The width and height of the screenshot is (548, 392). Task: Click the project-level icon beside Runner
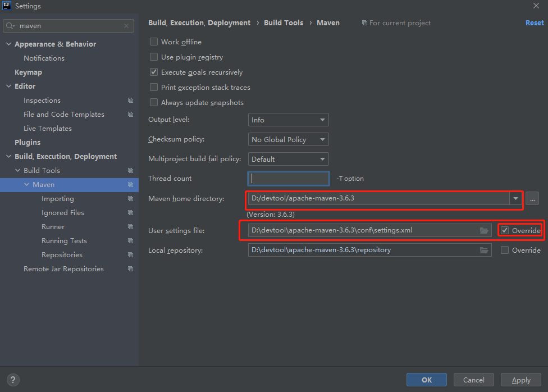pyautogui.click(x=130, y=226)
